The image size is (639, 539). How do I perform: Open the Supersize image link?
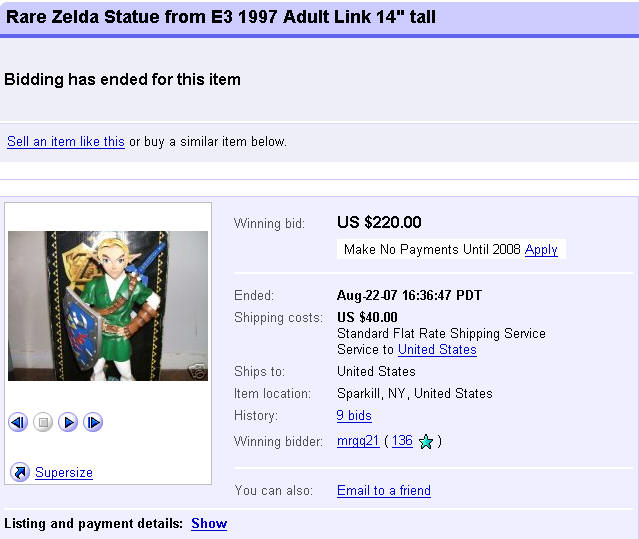[64, 472]
